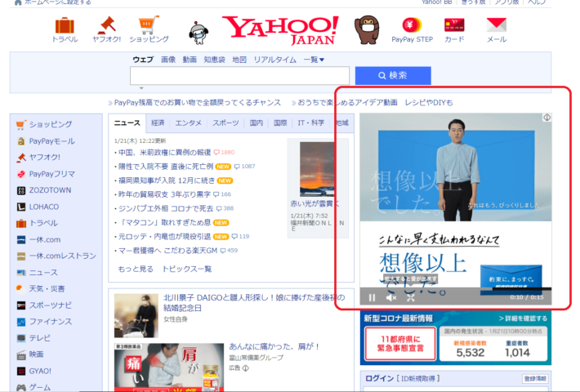Click the blue 検索 search button
The height and width of the screenshot is (392, 580).
click(x=393, y=76)
